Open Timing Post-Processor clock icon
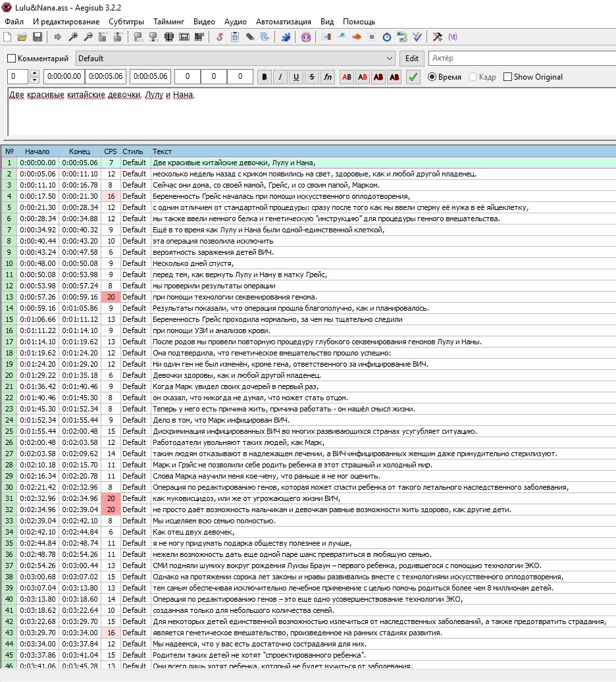Screen dimensions: 616x682 point(387,37)
